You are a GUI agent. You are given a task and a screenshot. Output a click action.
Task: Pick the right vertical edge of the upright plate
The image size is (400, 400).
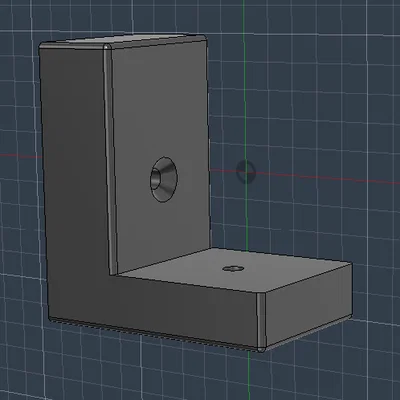coord(209,143)
